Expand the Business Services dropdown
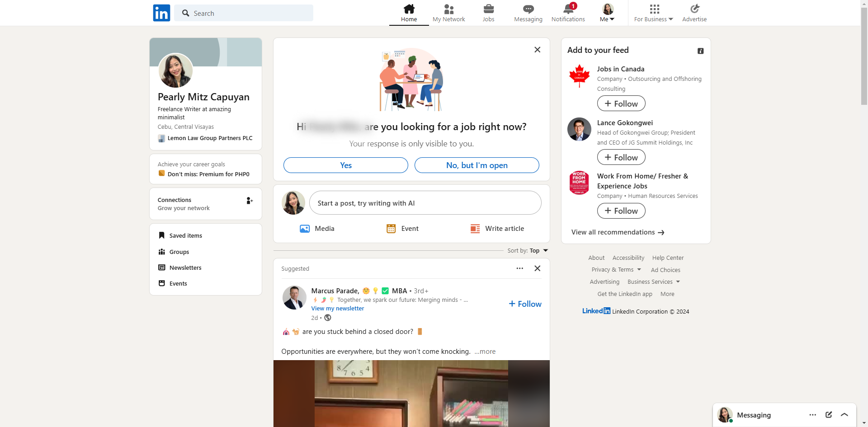 [654, 282]
